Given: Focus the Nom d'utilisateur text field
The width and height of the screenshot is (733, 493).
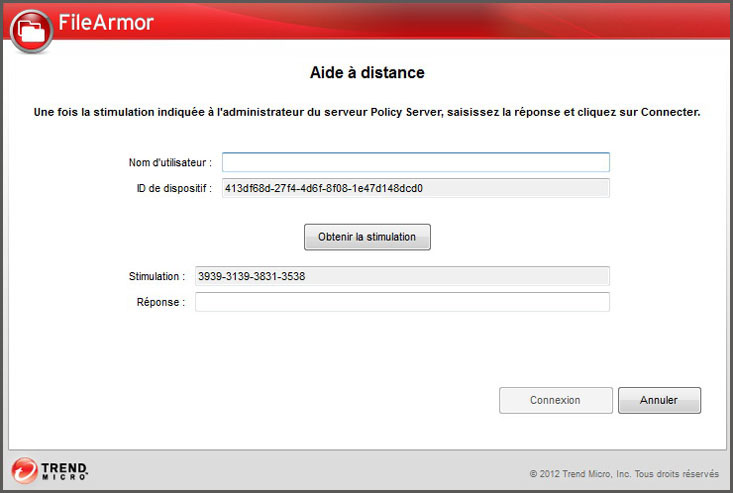Looking at the screenshot, I should tap(415, 162).
